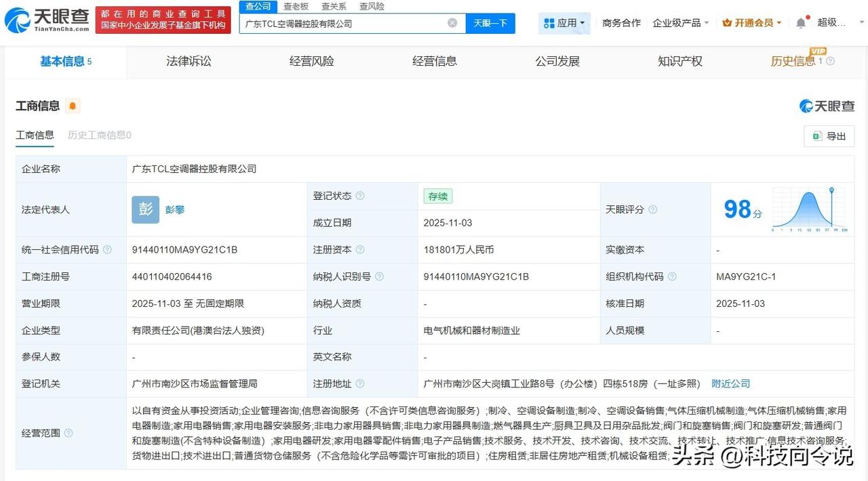Screen dimensions: 868x481
Task: Click the 天眼评分 distribution chart
Action: (808, 209)
